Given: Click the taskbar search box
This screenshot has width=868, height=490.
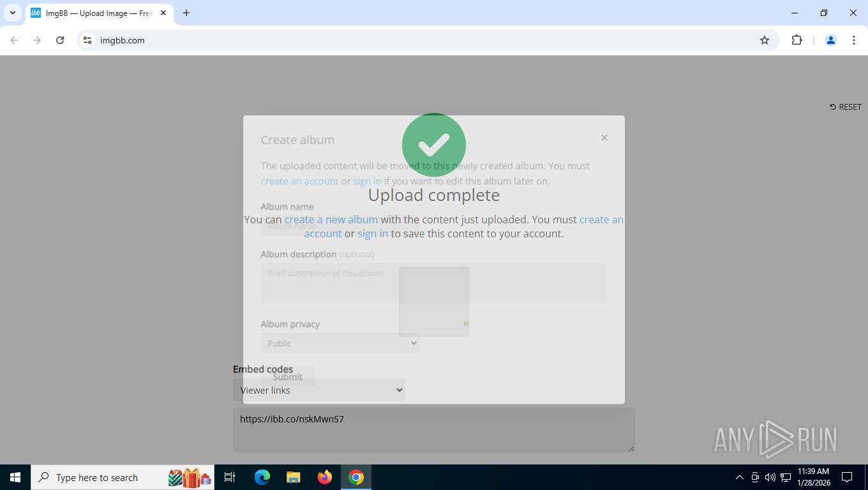Looking at the screenshot, I should [x=123, y=477].
